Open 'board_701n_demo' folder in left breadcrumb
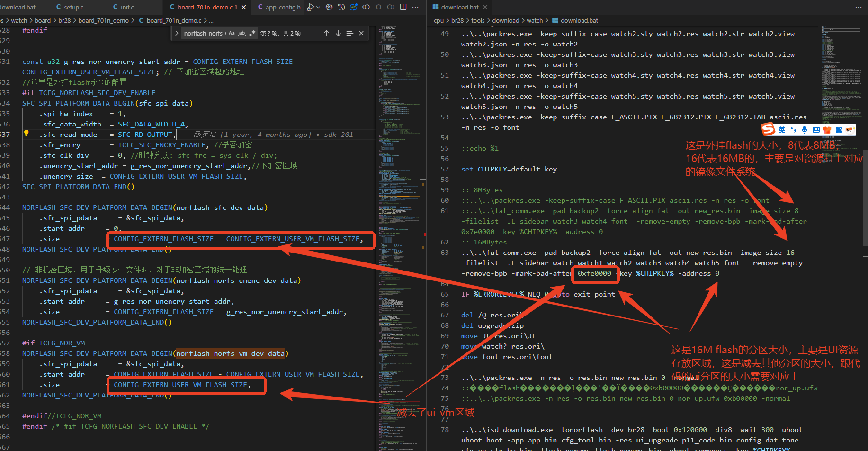Image resolution: width=868 pixels, height=451 pixels. (x=103, y=20)
